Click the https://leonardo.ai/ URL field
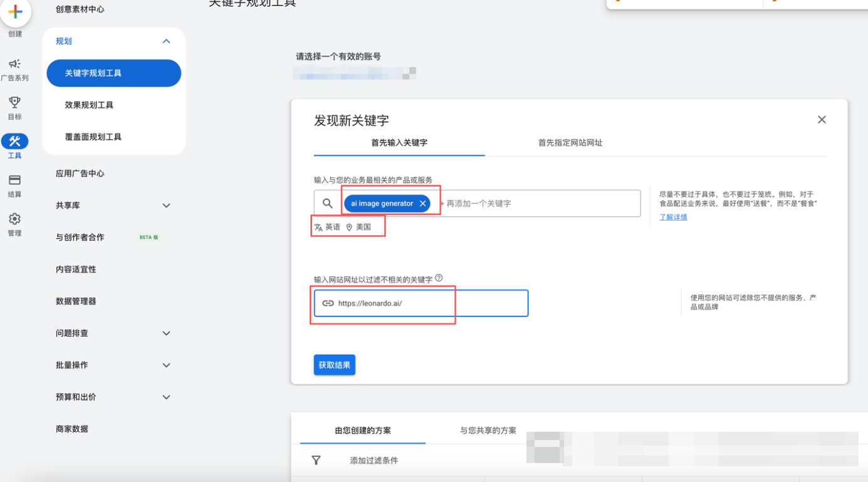The image size is (868, 482). [x=421, y=303]
